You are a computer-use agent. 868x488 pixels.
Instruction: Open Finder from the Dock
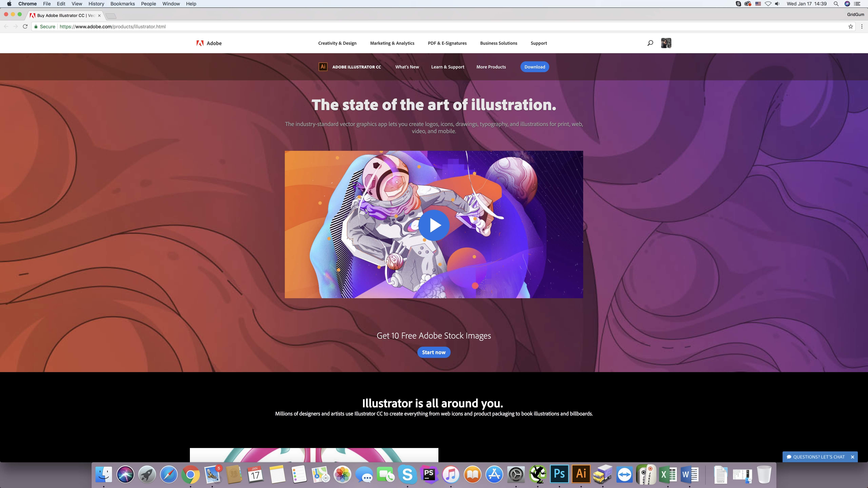tap(103, 474)
